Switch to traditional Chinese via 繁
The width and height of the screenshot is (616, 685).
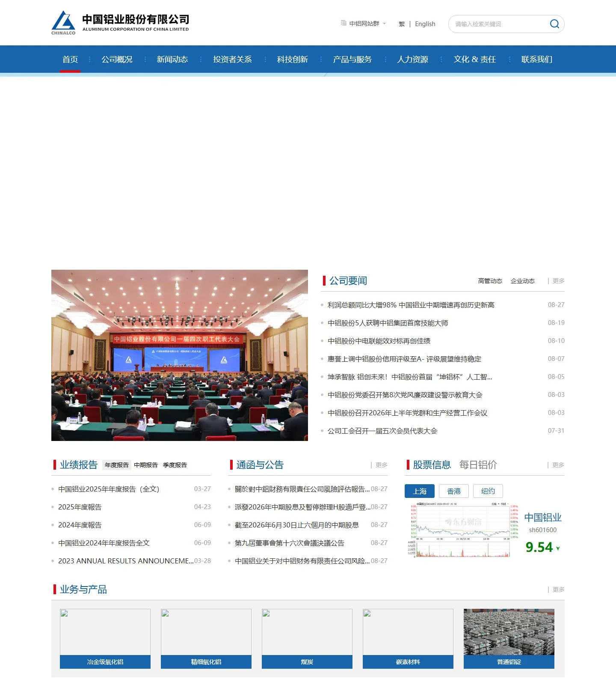402,24
